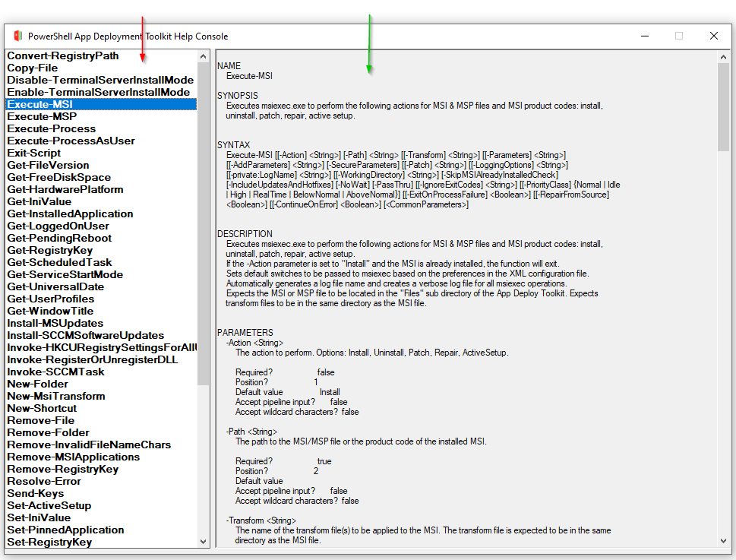The height and width of the screenshot is (560, 736).
Task: Minimize the Help Console window
Action: click(x=645, y=36)
